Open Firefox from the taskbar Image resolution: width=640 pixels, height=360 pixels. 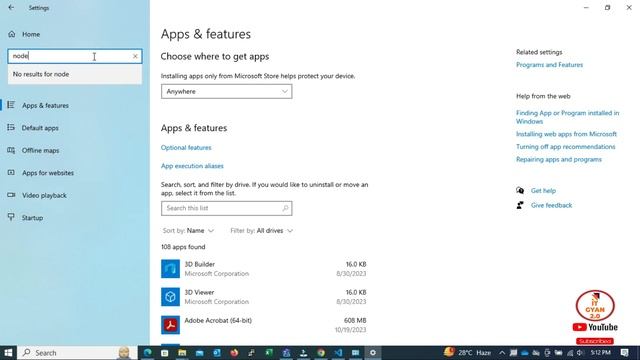click(x=234, y=353)
